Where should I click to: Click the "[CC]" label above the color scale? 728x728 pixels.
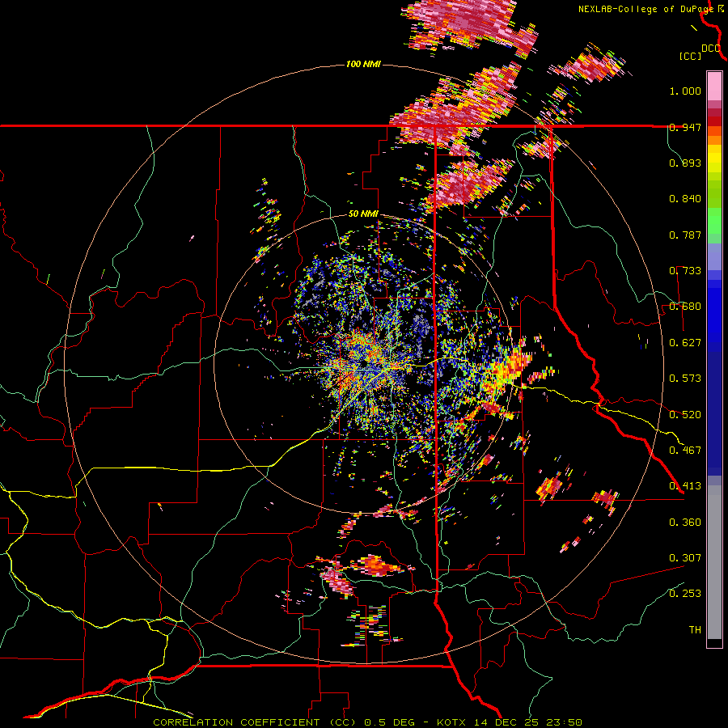coord(691,56)
